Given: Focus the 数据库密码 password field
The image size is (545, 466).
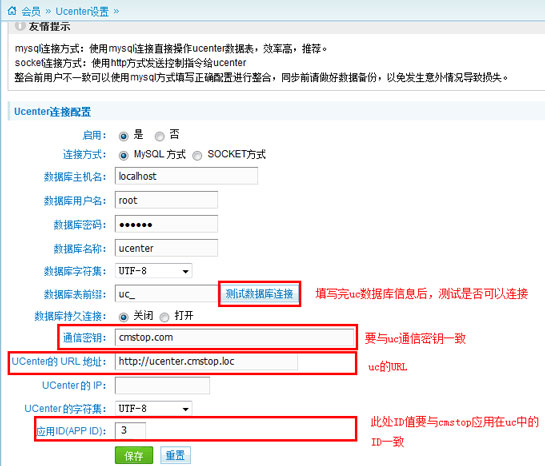Looking at the screenshot, I should (x=166, y=224).
